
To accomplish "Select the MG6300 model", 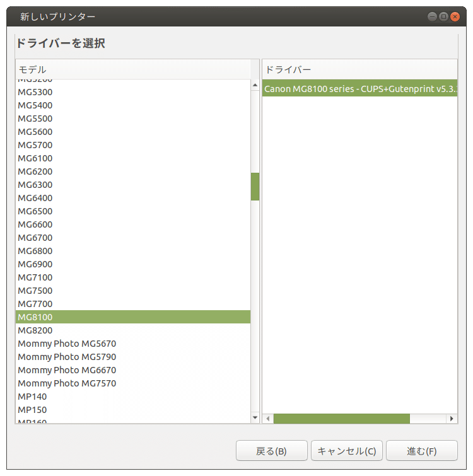I will [x=133, y=185].
